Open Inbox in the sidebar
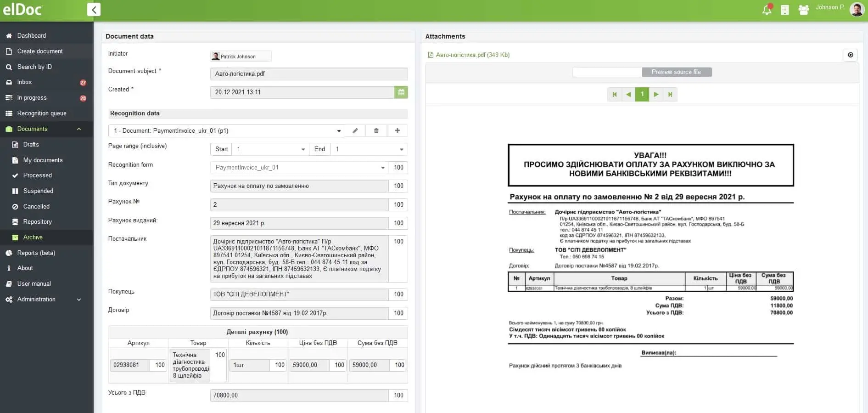This screenshot has width=868, height=413. (x=25, y=82)
